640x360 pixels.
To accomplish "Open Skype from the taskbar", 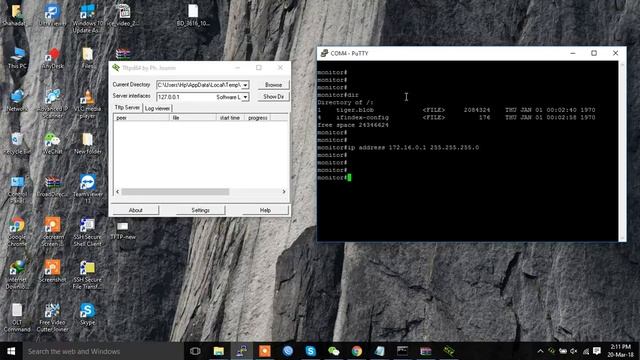I will [311, 351].
